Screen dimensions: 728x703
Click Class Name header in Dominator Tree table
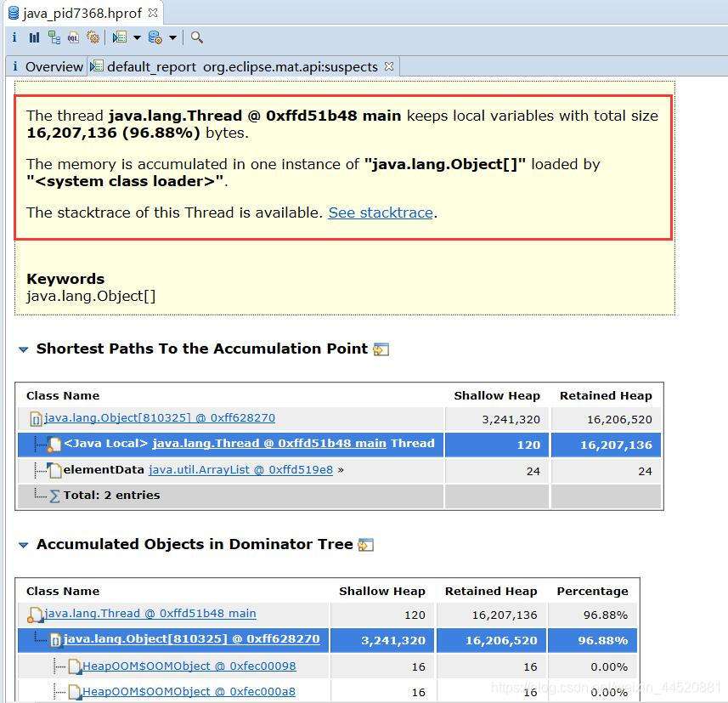point(63,592)
